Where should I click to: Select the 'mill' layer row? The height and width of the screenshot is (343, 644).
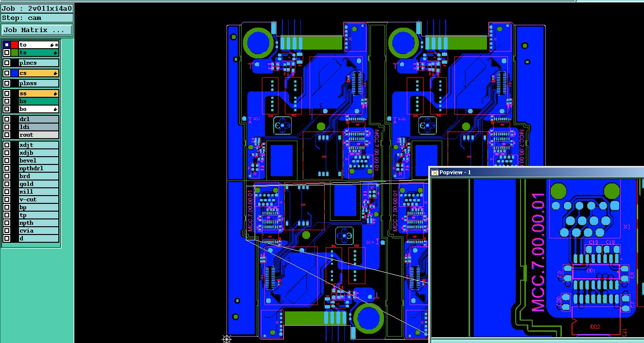(39, 192)
